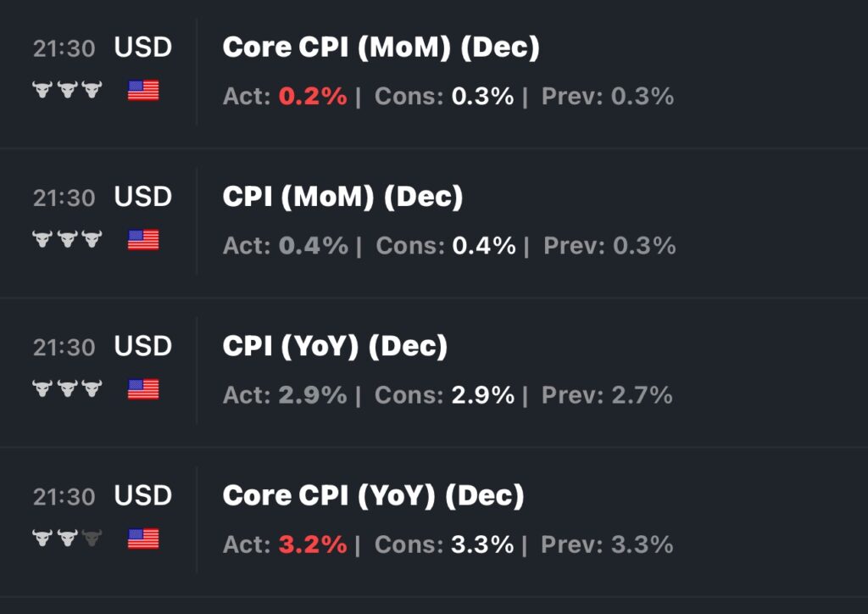Click the red 3.2% actual value
Image resolution: width=868 pixels, height=614 pixels.
tap(313, 544)
